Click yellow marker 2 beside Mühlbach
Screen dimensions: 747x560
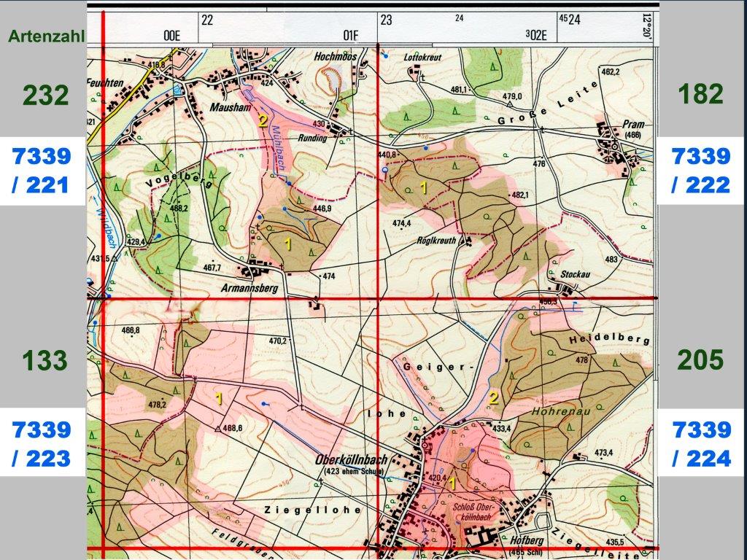coord(263,120)
